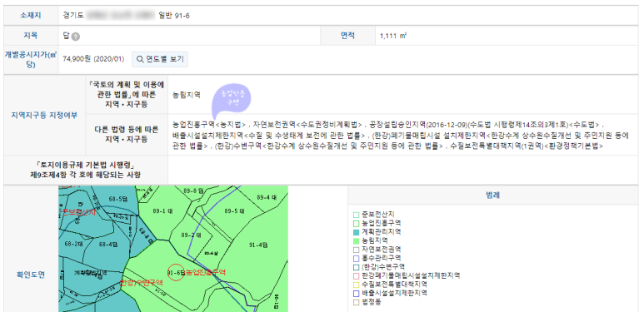Click the 개별공시지가(㎡당) row header

[x=30, y=59]
